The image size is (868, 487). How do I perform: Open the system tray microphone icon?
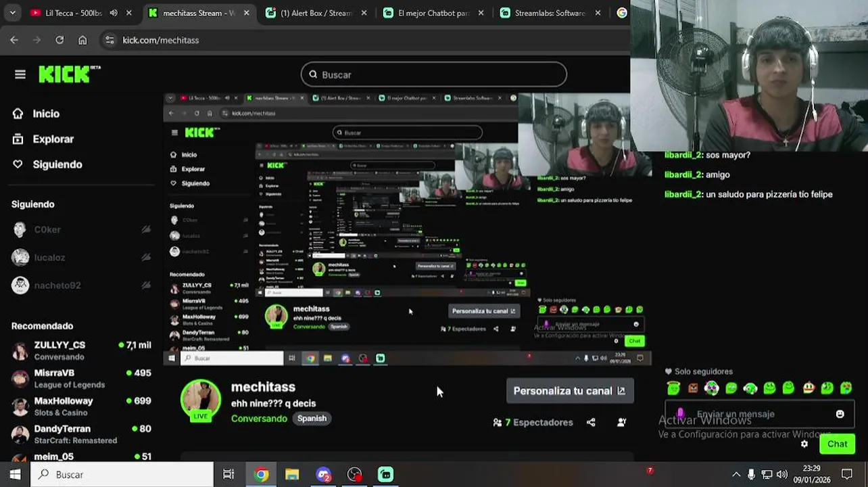pyautogui.click(x=751, y=474)
